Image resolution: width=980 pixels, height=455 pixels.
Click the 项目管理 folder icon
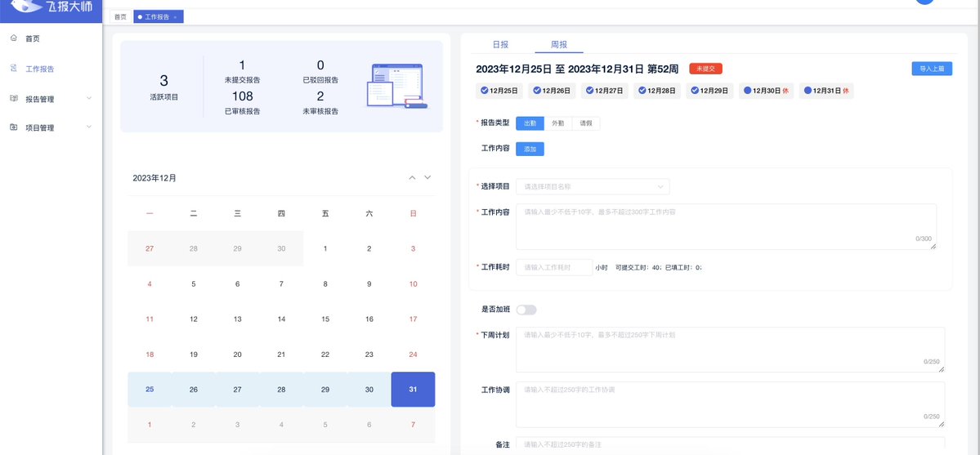14,127
